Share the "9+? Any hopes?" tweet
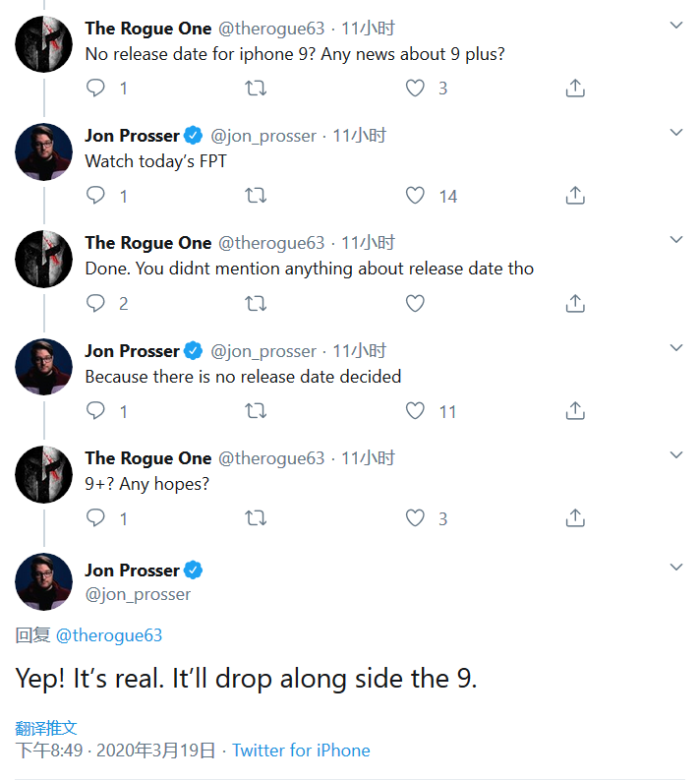This screenshot has height=781, width=700. coord(576,518)
